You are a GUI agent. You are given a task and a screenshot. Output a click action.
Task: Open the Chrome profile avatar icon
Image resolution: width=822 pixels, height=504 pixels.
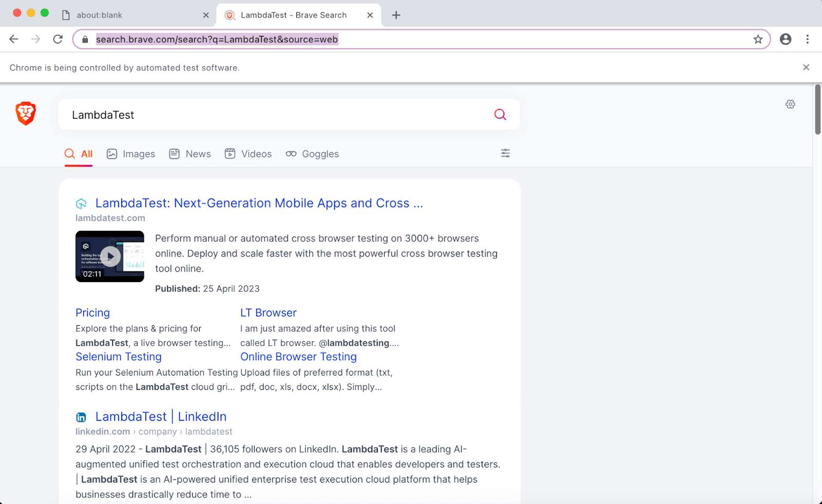click(x=786, y=40)
